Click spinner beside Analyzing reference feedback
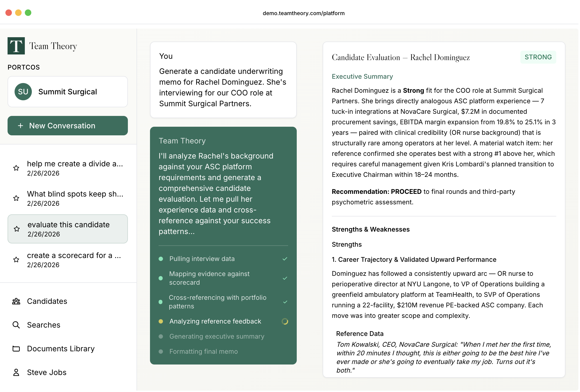This screenshot has height=392, width=580. click(x=285, y=322)
